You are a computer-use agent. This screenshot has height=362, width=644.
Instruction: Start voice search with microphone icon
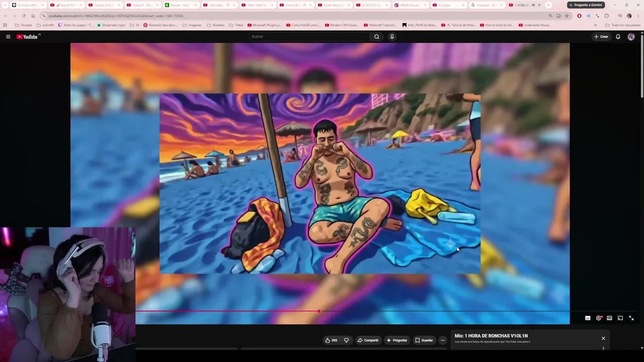coord(392,37)
